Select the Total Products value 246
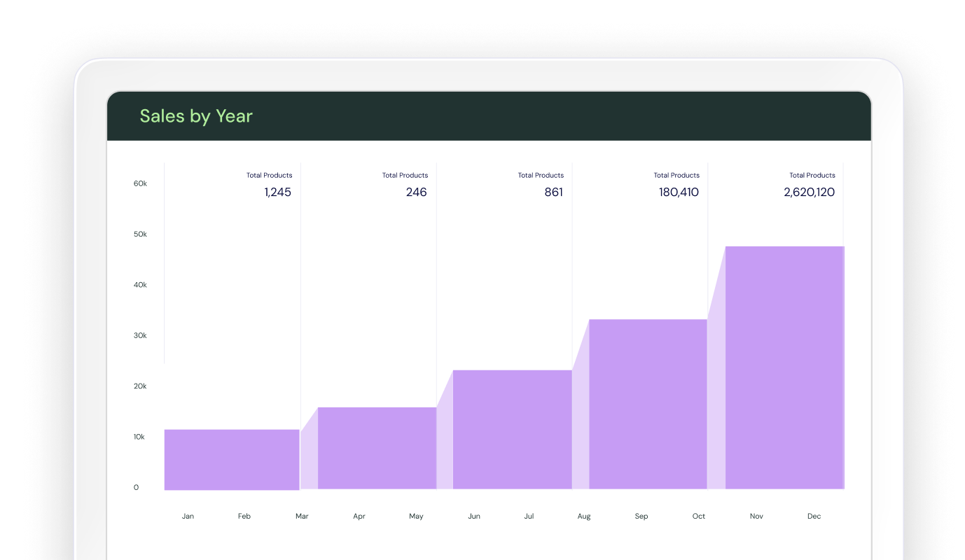This screenshot has height=560, width=965. click(x=416, y=192)
